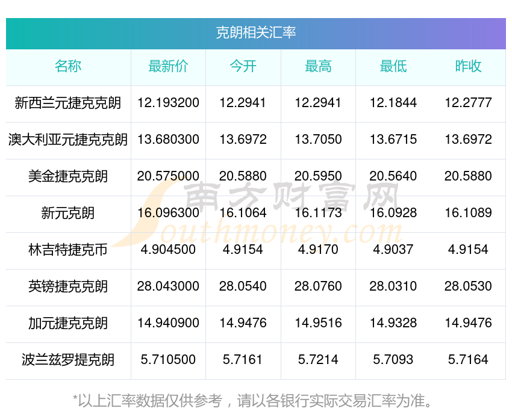Select the 最新价 column header
Image resolution: width=512 pixels, height=420 pixels.
pos(168,66)
